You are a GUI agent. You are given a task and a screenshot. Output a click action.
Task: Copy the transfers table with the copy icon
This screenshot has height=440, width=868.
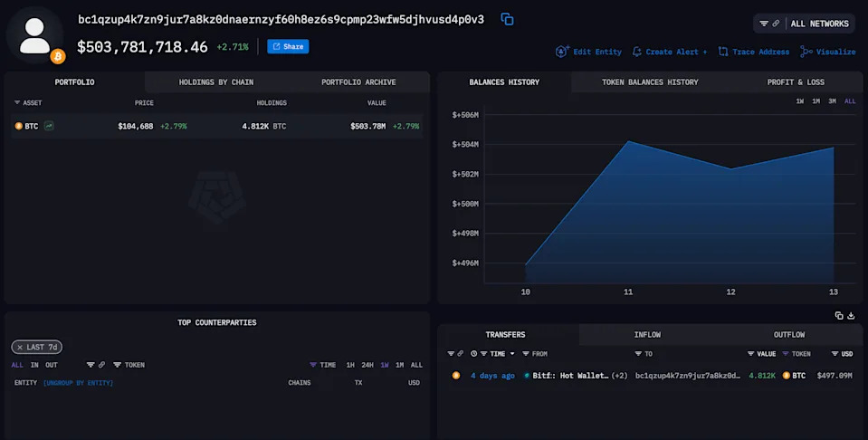click(x=839, y=315)
